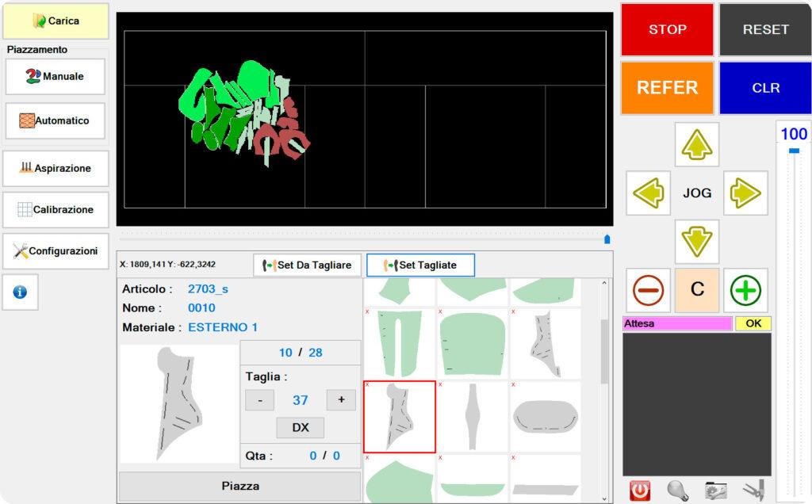Toggle the DX side button
The height and width of the screenshot is (504, 812).
pos(301,427)
